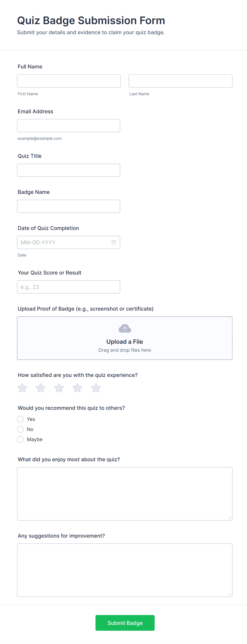Submit the form with Submit Badge
Image resolution: width=247 pixels, height=644 pixels.
pyautogui.click(x=125, y=623)
